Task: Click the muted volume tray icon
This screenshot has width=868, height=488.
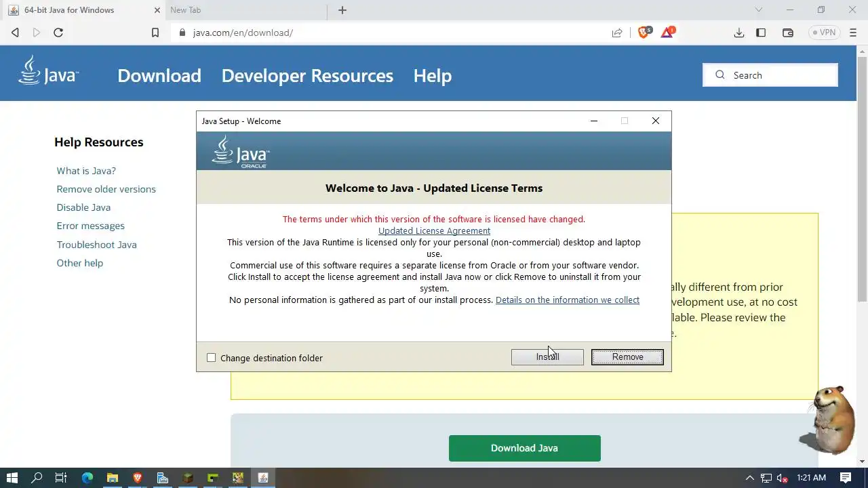Action: coord(782,478)
